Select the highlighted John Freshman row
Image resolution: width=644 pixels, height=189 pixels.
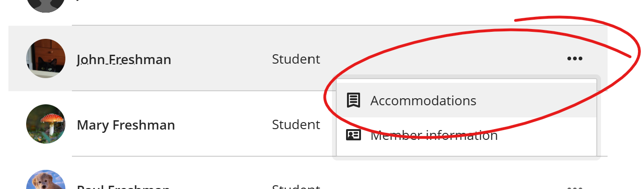(x=308, y=58)
